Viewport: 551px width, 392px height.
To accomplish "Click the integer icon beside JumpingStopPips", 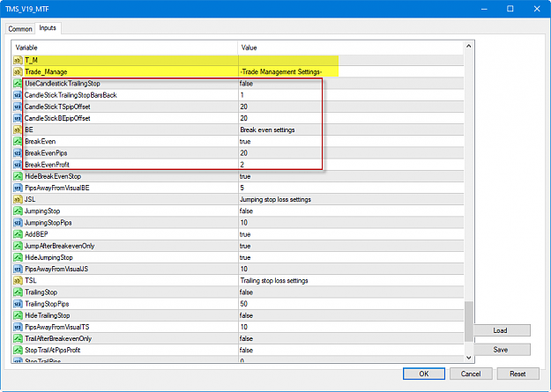I will pos(18,223).
